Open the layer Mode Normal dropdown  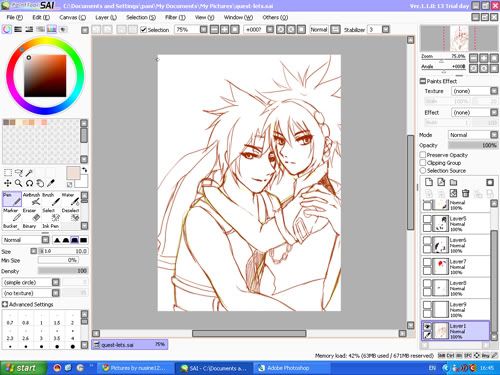(x=473, y=135)
